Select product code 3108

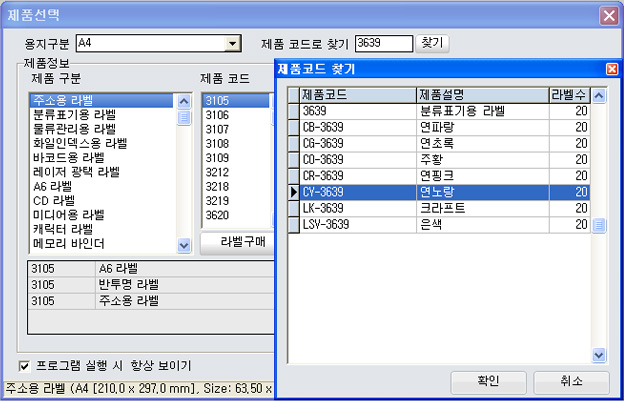(235, 143)
